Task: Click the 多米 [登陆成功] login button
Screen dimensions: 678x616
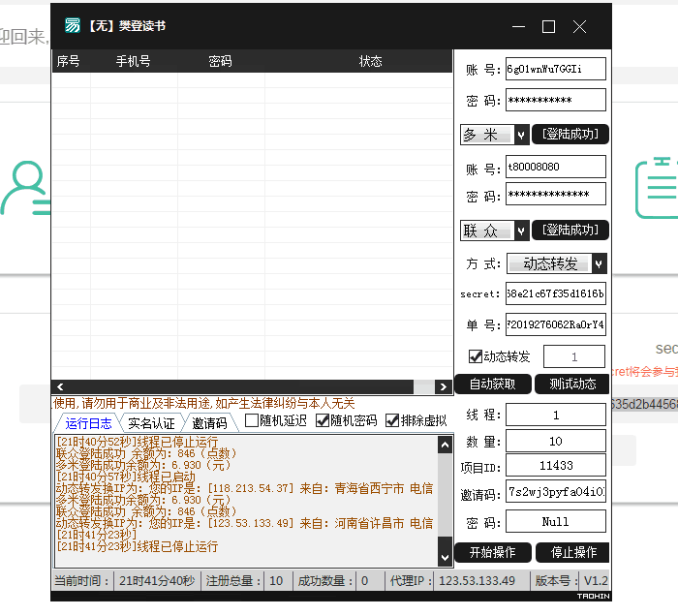Action: click(x=570, y=135)
